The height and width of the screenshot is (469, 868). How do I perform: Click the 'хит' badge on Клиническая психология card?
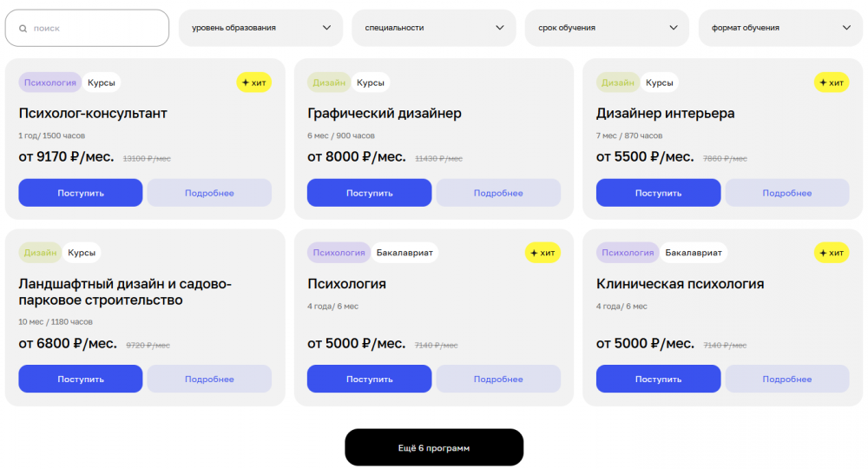(x=832, y=253)
